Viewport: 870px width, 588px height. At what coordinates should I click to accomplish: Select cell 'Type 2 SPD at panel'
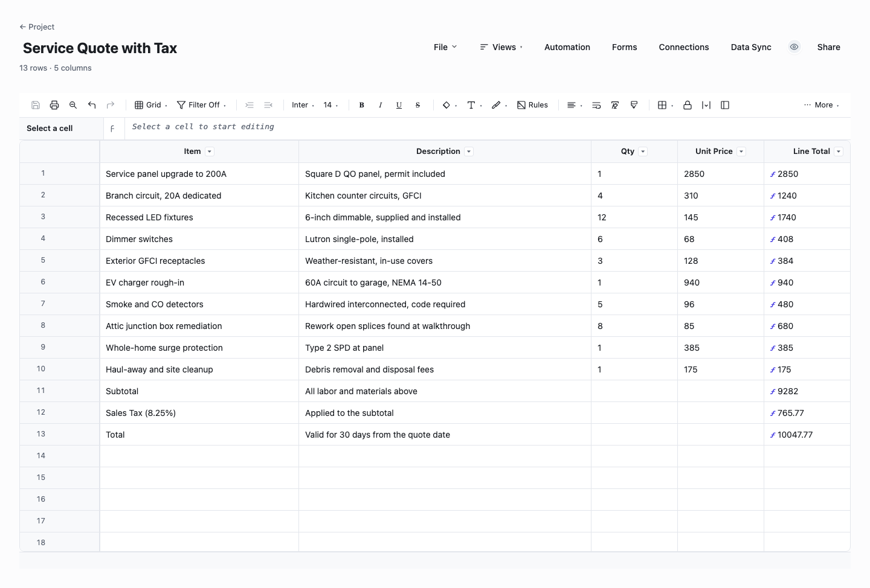pyautogui.click(x=445, y=348)
